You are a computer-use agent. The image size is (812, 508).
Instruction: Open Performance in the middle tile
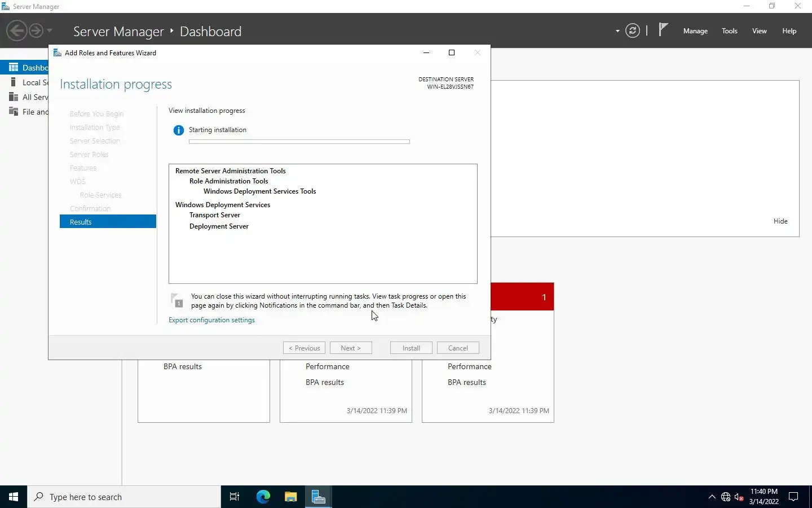[x=327, y=367]
